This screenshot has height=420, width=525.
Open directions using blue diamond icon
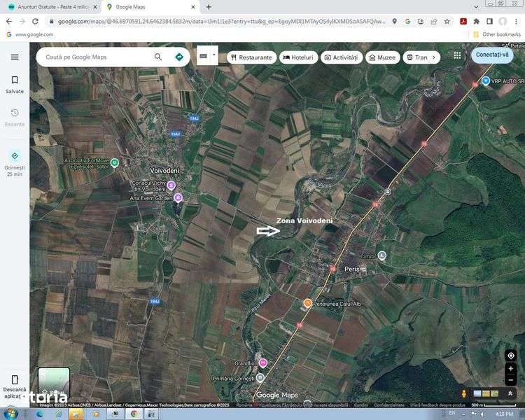pos(179,57)
